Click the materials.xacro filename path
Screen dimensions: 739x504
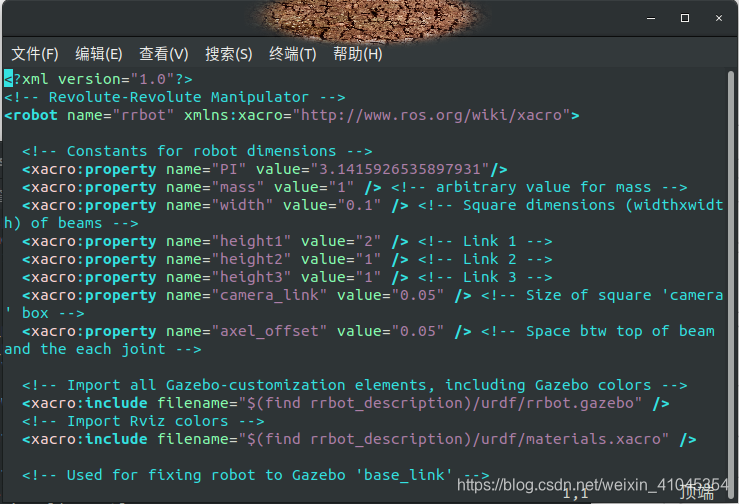coord(454,439)
